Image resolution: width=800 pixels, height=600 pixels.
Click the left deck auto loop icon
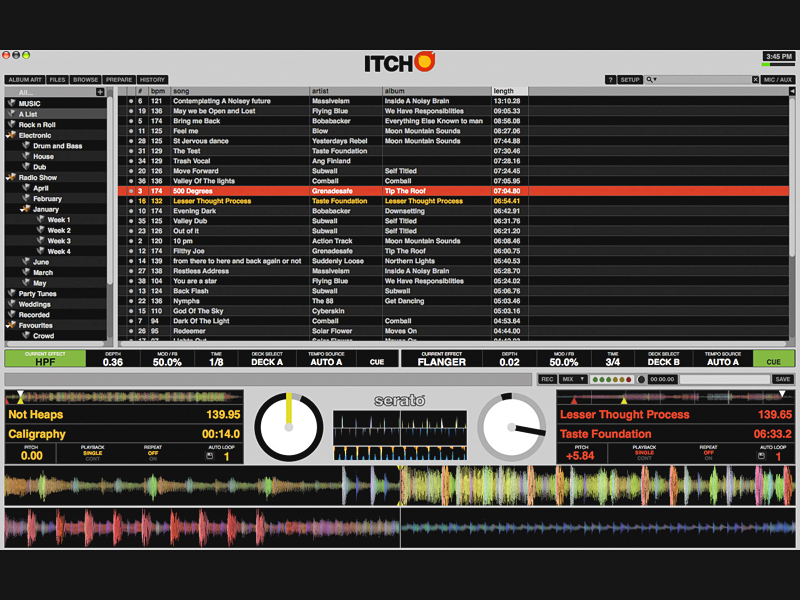click(x=209, y=457)
